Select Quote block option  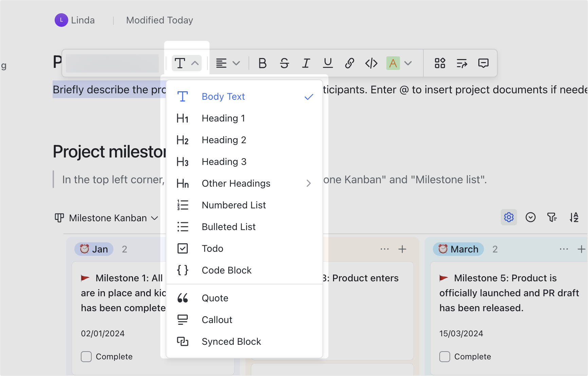tap(244, 298)
